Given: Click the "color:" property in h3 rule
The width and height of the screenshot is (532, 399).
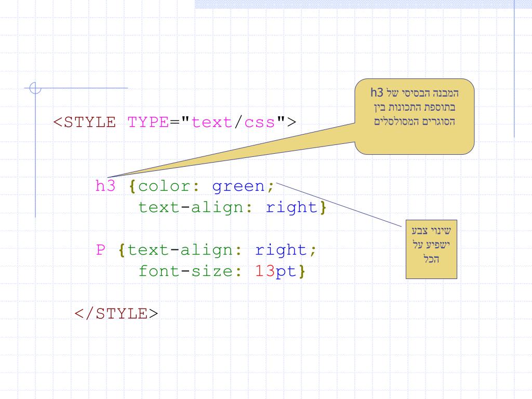Looking at the screenshot, I should (x=169, y=186).
